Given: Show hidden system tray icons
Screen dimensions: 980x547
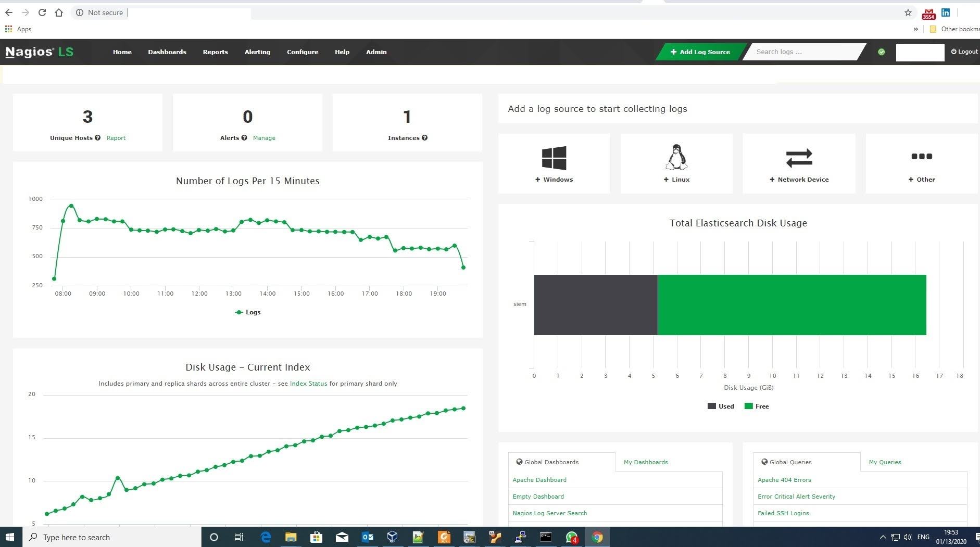Looking at the screenshot, I should [x=883, y=537].
